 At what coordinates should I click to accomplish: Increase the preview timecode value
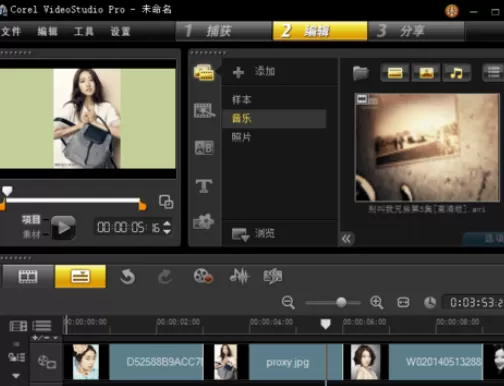coord(167,224)
